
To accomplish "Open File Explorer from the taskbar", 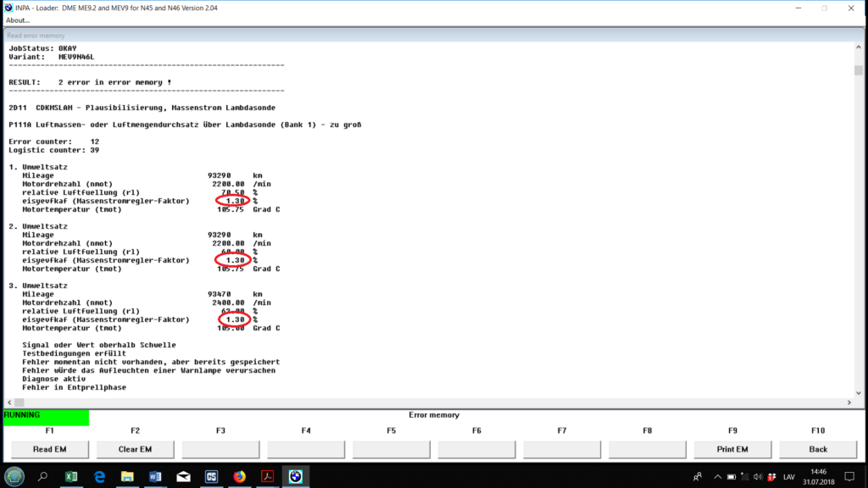I will tap(127, 477).
